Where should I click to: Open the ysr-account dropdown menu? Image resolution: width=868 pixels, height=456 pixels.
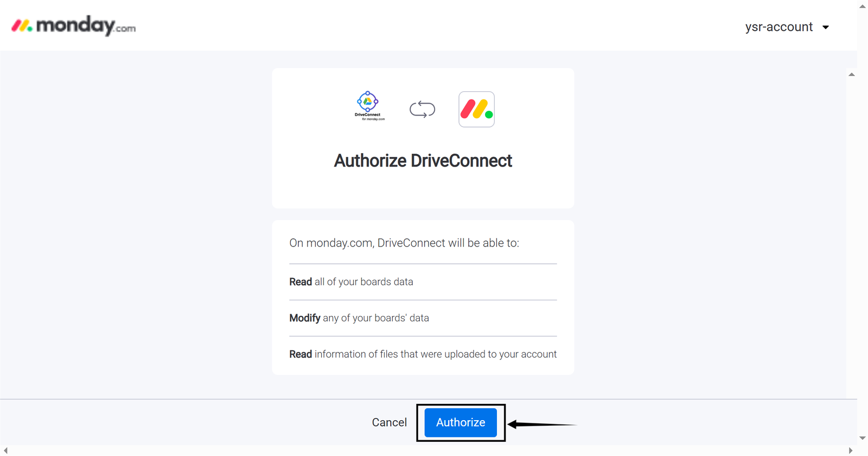pyautogui.click(x=787, y=27)
